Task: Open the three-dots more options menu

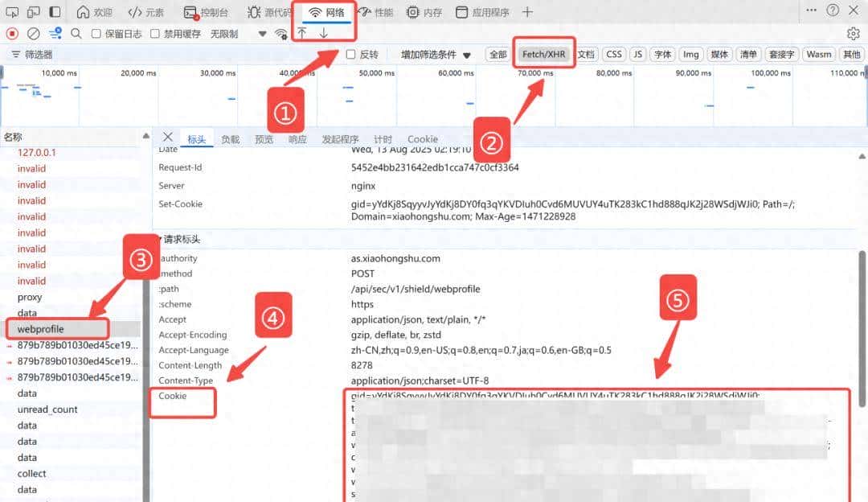Action: tap(812, 10)
